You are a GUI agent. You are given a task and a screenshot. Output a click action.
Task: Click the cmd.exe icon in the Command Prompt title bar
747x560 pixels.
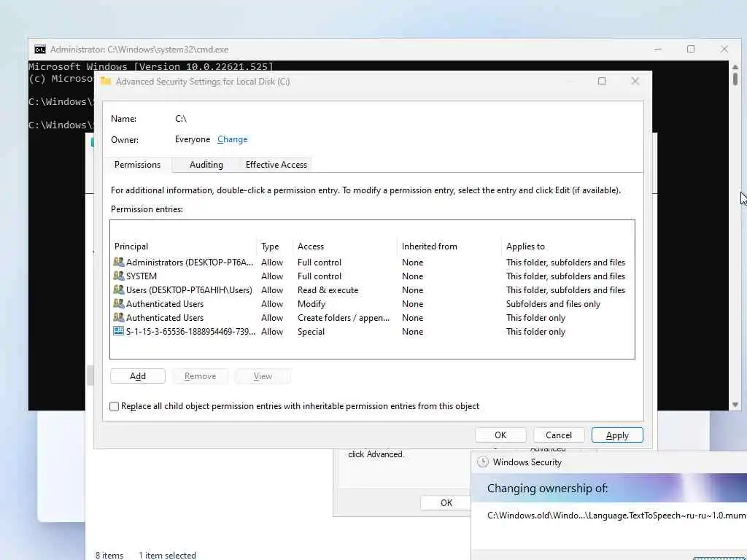40,50
